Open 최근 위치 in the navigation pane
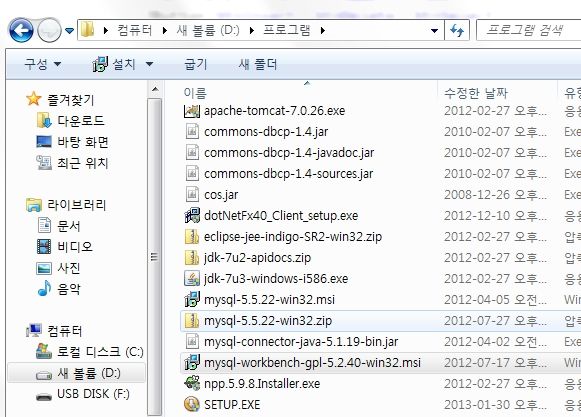Image resolution: width=581 pixels, height=417 pixels. coord(83,163)
